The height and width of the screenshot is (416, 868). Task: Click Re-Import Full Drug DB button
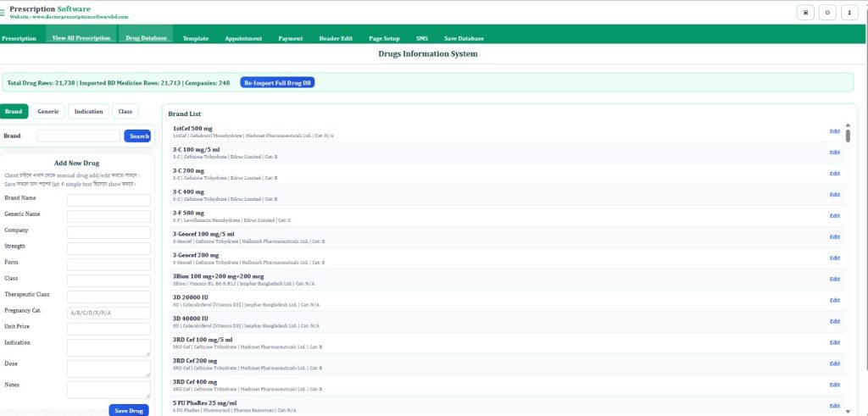coord(277,82)
